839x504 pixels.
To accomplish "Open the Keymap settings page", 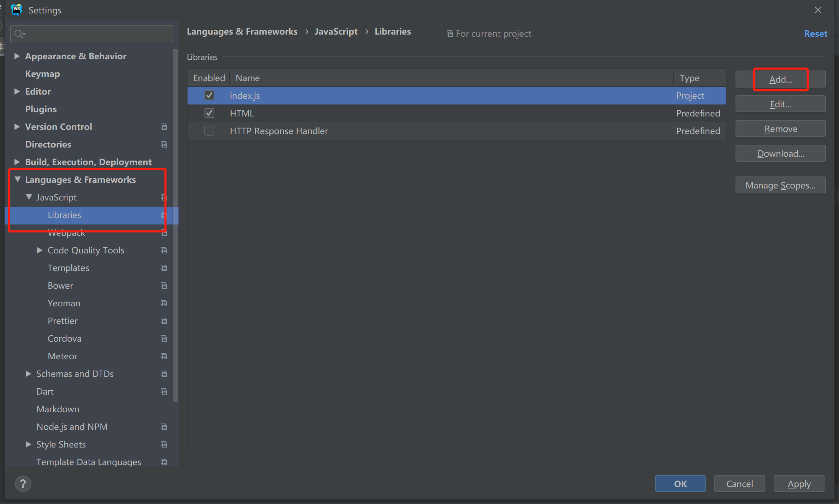I will tap(42, 74).
